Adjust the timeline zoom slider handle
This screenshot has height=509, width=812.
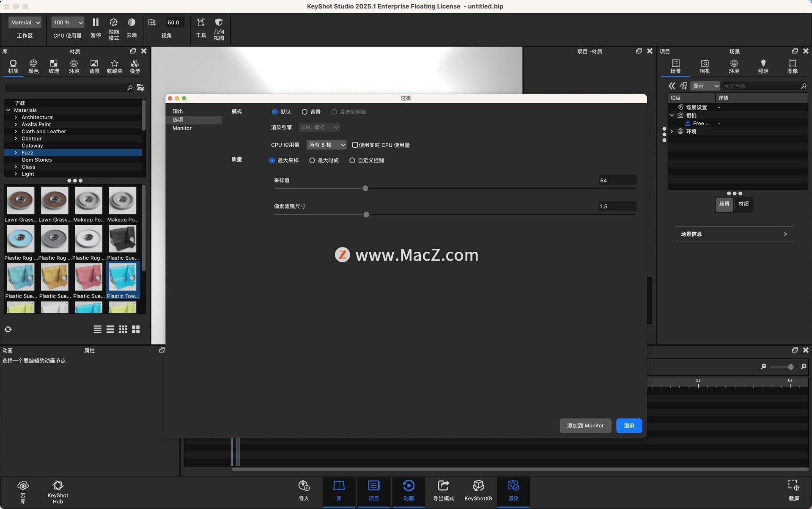pyautogui.click(x=790, y=367)
